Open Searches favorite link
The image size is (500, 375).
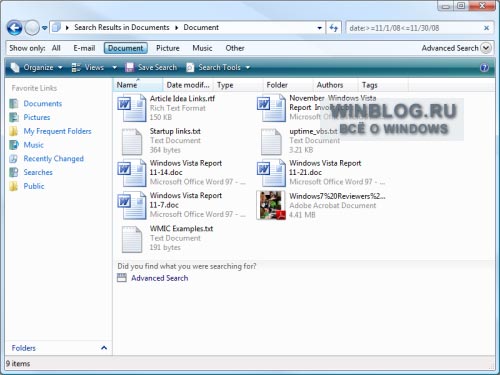(38, 172)
